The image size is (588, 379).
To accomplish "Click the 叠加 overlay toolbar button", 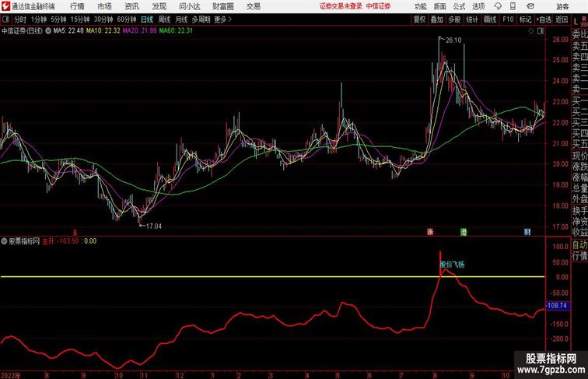I will (x=437, y=19).
